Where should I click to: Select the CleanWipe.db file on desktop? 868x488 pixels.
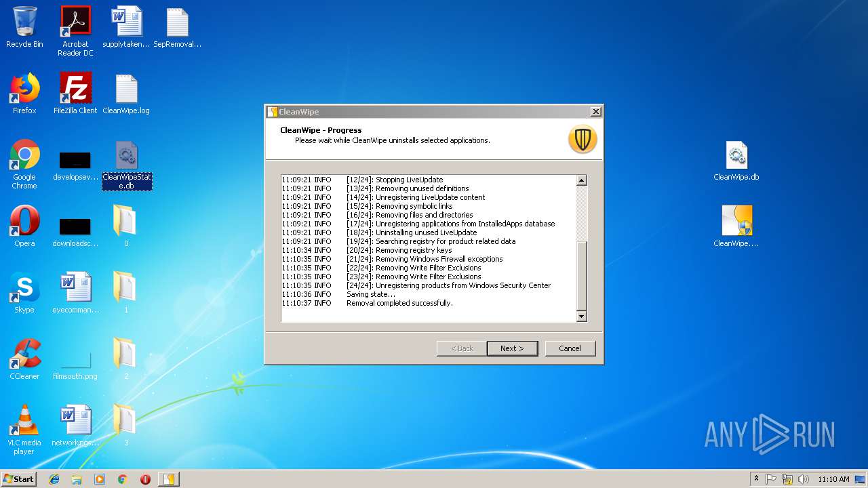[x=736, y=161]
